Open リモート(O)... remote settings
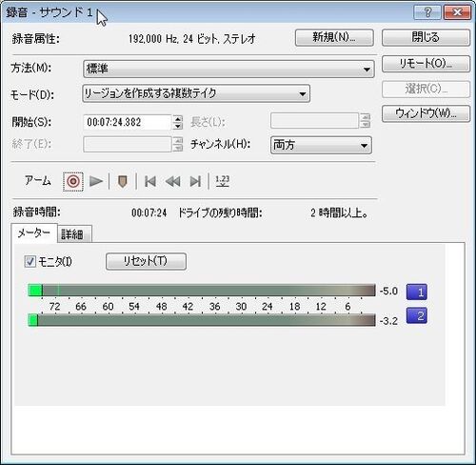Image resolution: width=476 pixels, height=465 pixels. [x=426, y=64]
